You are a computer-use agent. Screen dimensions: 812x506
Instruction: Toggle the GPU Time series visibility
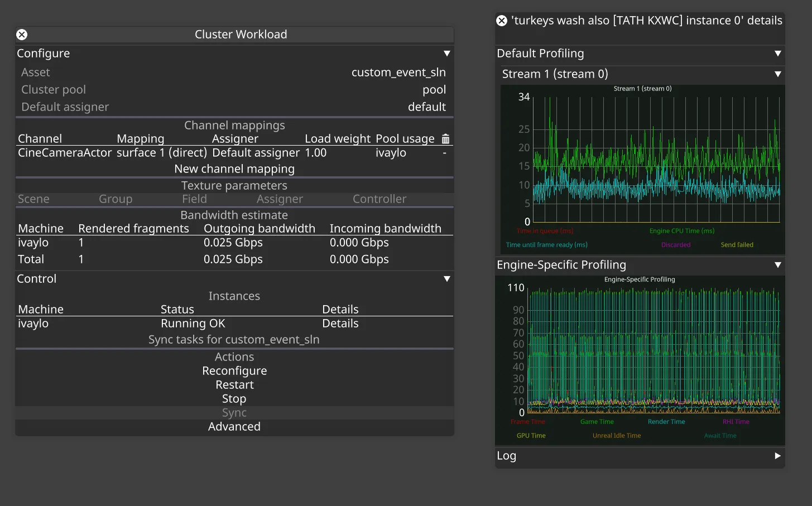[x=531, y=436]
